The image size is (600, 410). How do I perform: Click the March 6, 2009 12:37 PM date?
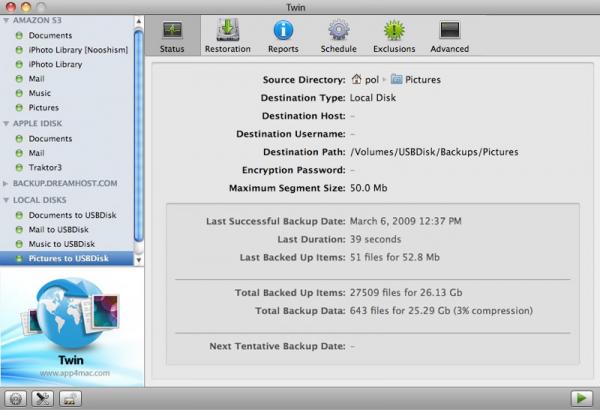pyautogui.click(x=406, y=221)
